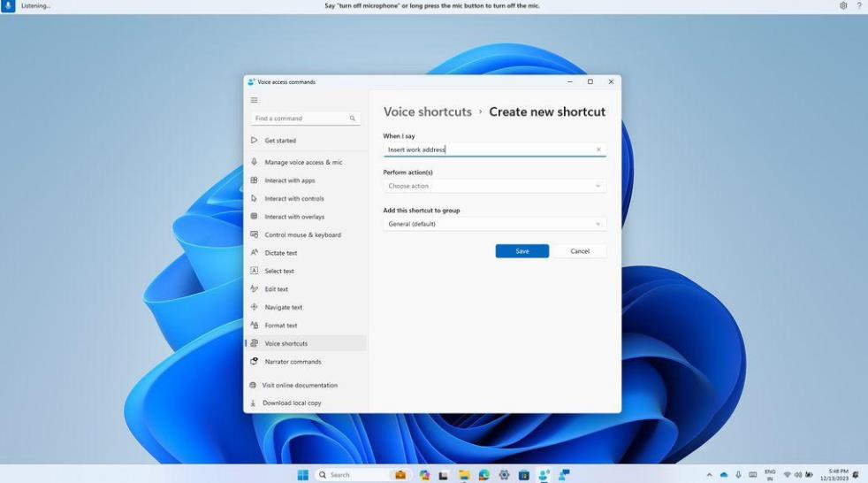Click the When I say text field
The width and height of the screenshot is (868, 483).
point(494,149)
